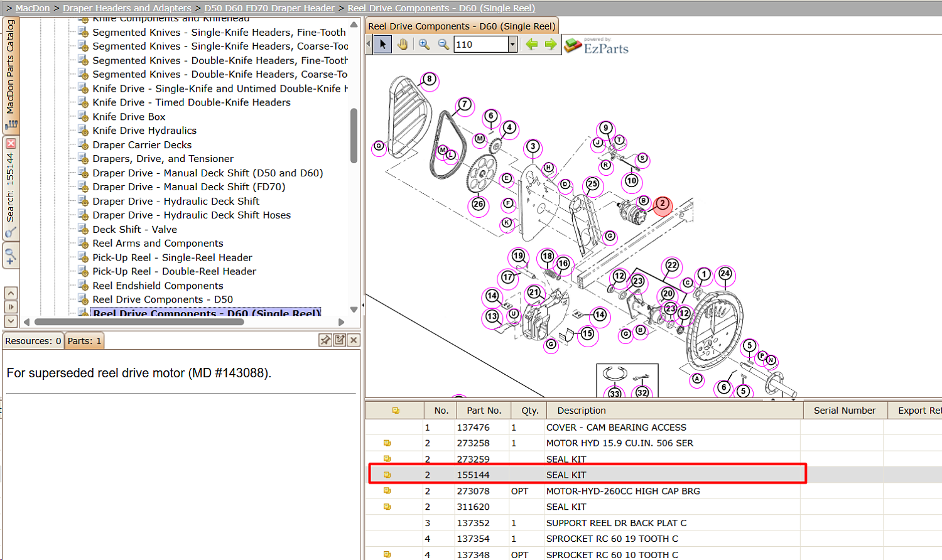The height and width of the screenshot is (560, 942).
Task: Sort by the No. column header
Action: click(x=441, y=411)
